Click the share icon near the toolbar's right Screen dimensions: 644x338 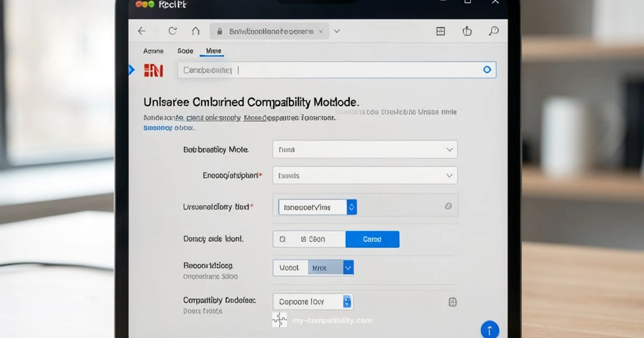tap(466, 31)
